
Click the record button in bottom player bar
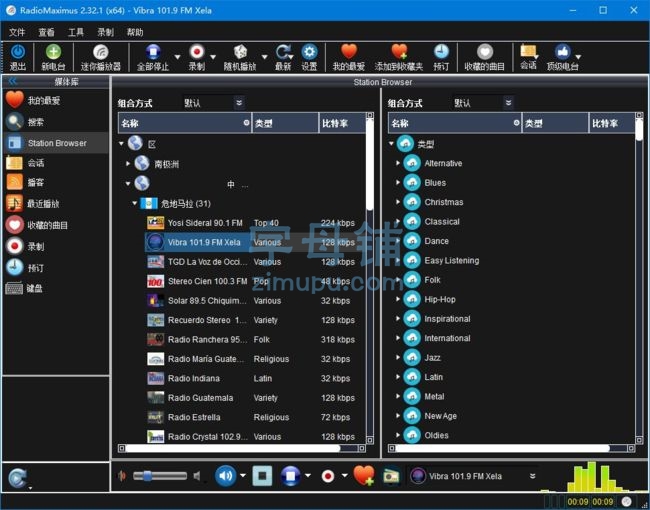(x=327, y=476)
